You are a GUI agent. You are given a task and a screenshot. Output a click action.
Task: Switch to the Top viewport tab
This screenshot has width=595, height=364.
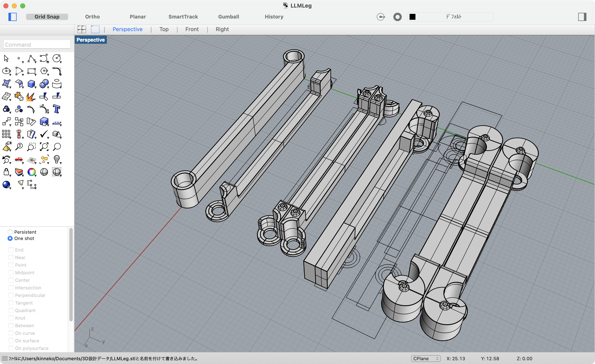point(164,29)
